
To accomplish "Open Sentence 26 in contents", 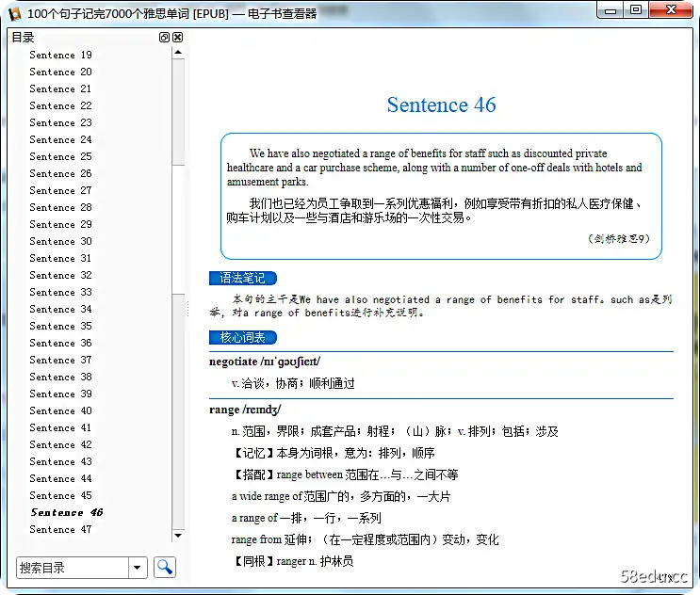I will click(x=60, y=173).
